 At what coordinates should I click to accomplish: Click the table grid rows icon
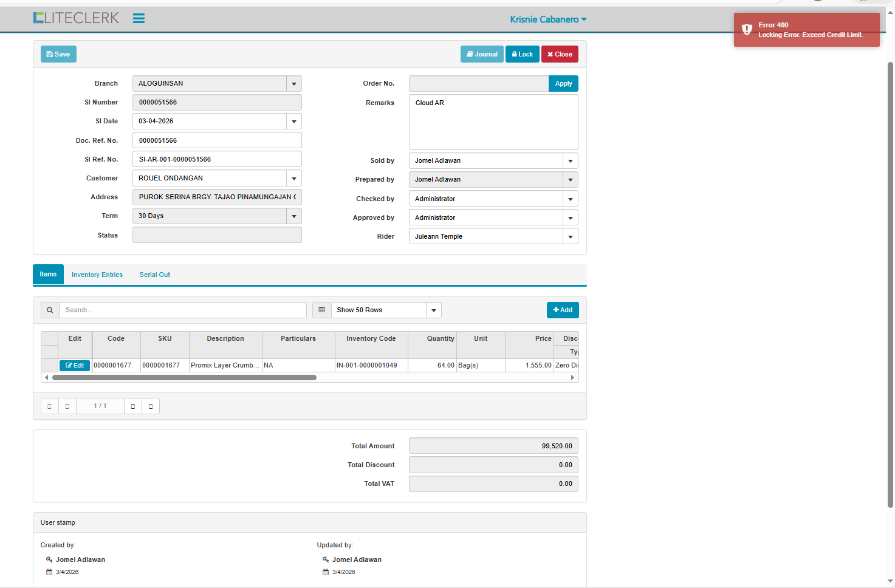tap(322, 310)
